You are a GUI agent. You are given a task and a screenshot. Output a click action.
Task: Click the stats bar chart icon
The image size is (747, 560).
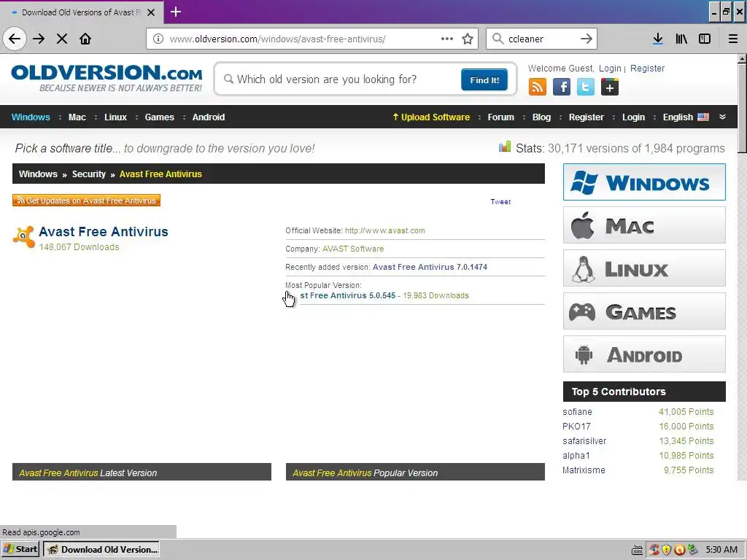[x=505, y=147]
